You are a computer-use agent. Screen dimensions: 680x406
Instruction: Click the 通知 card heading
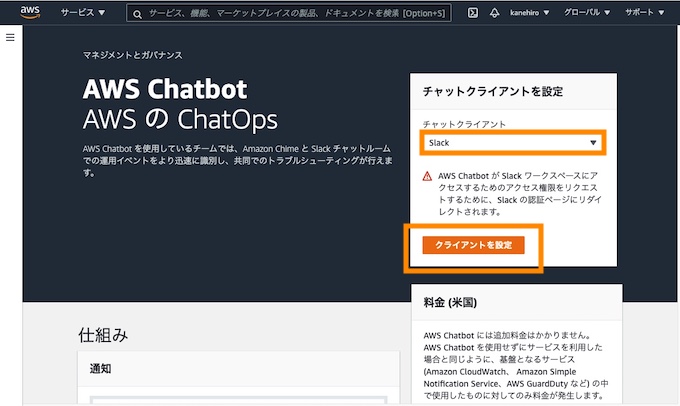pos(101,369)
